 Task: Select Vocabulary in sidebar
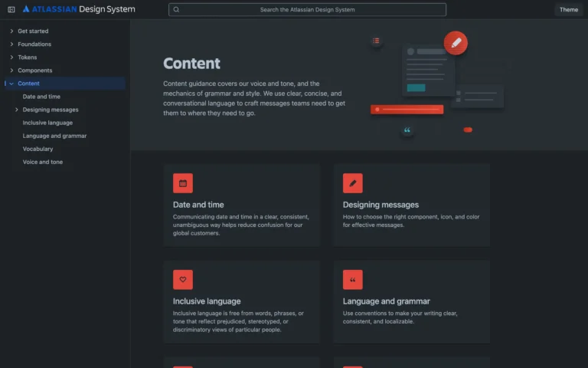coord(38,149)
